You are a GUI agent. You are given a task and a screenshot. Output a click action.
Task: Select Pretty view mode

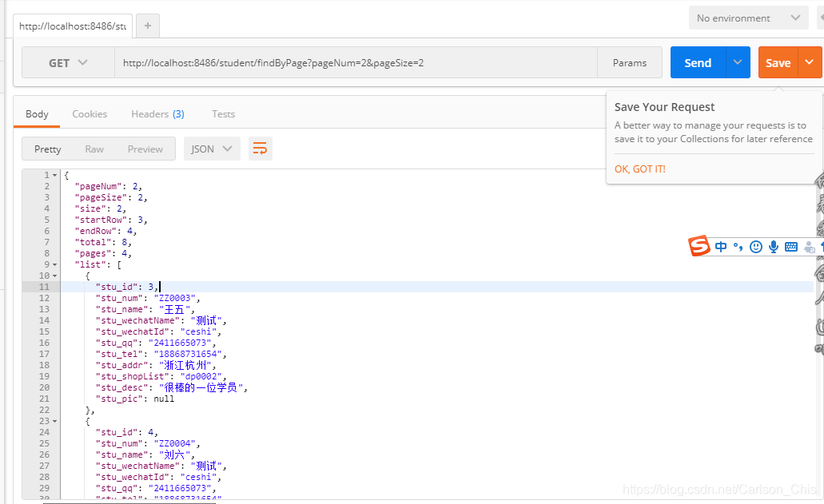48,149
